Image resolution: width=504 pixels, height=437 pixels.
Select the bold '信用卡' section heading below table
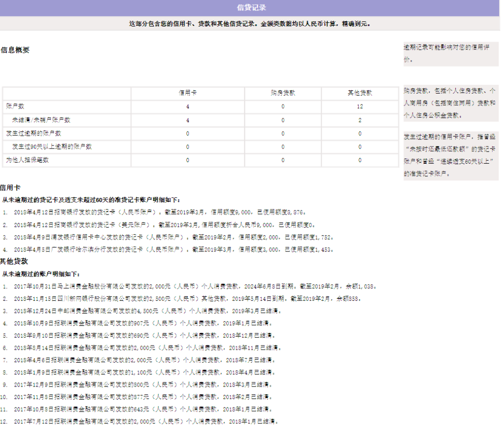[10, 188]
